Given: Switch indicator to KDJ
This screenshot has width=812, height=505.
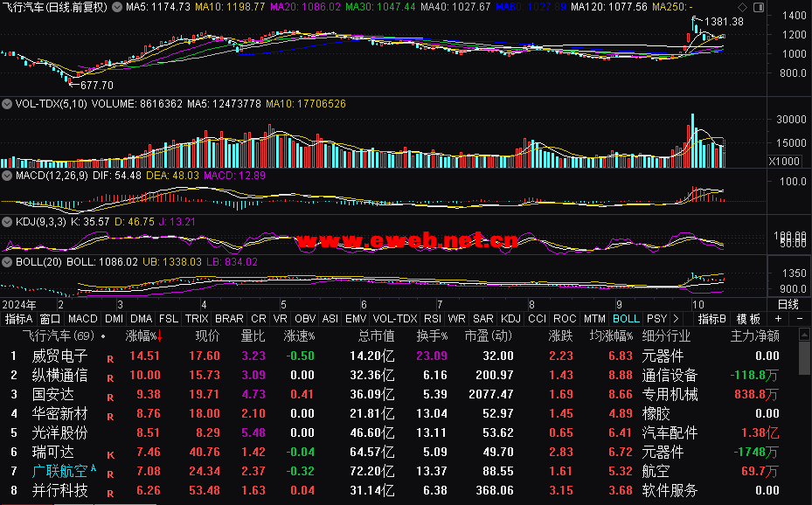Looking at the screenshot, I should tap(510, 319).
